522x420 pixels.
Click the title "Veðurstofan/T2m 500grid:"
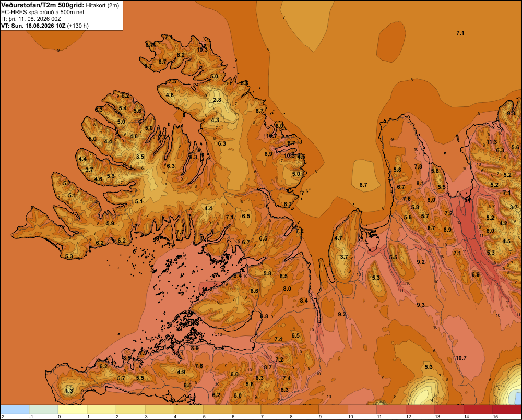point(43,5)
